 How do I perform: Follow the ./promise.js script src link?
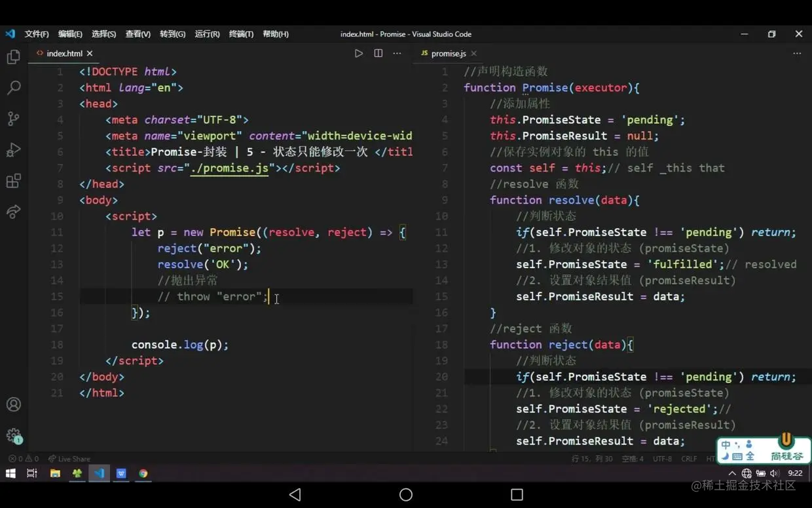click(229, 168)
